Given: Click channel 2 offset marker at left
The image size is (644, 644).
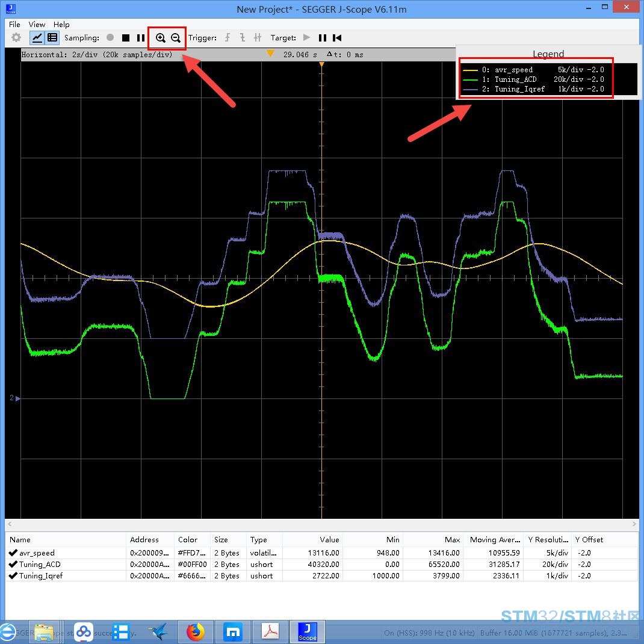Looking at the screenshot, I should click(x=15, y=398).
